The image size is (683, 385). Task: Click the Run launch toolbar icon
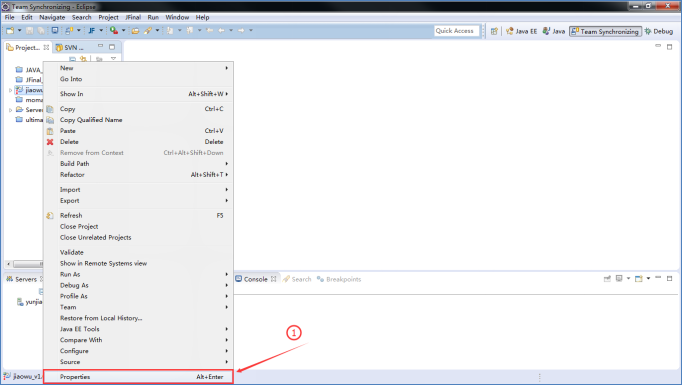pyautogui.click(x=114, y=30)
